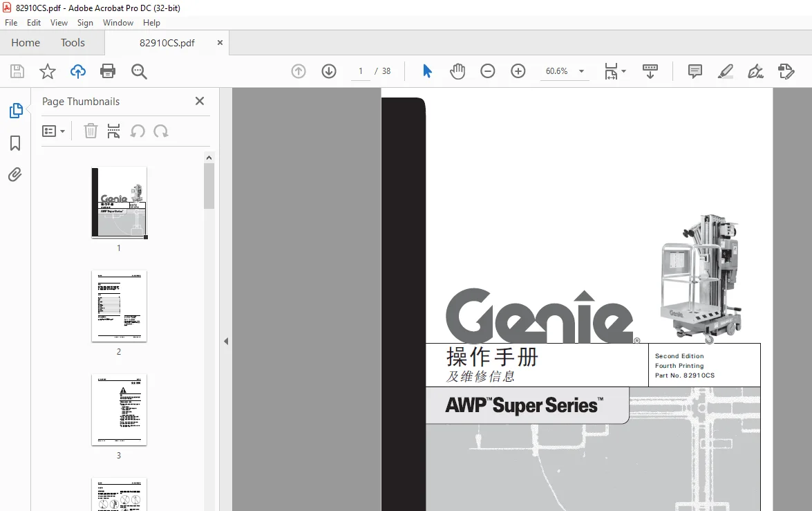
Task: Rotate page clockwise icon
Action: pyautogui.click(x=160, y=131)
